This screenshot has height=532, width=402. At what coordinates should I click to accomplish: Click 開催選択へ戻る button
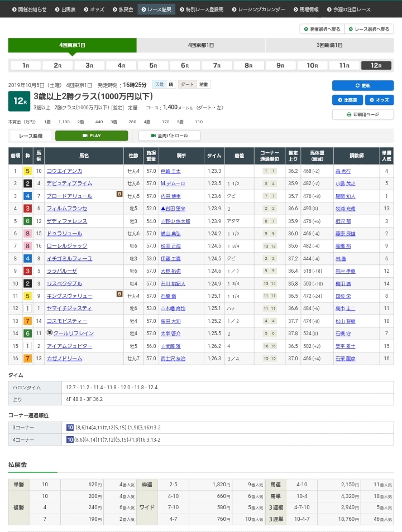[322, 29]
